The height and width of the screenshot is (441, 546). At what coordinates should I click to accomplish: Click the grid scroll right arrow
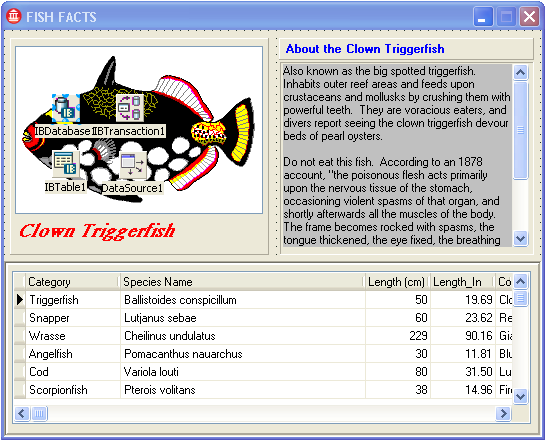click(x=503, y=414)
